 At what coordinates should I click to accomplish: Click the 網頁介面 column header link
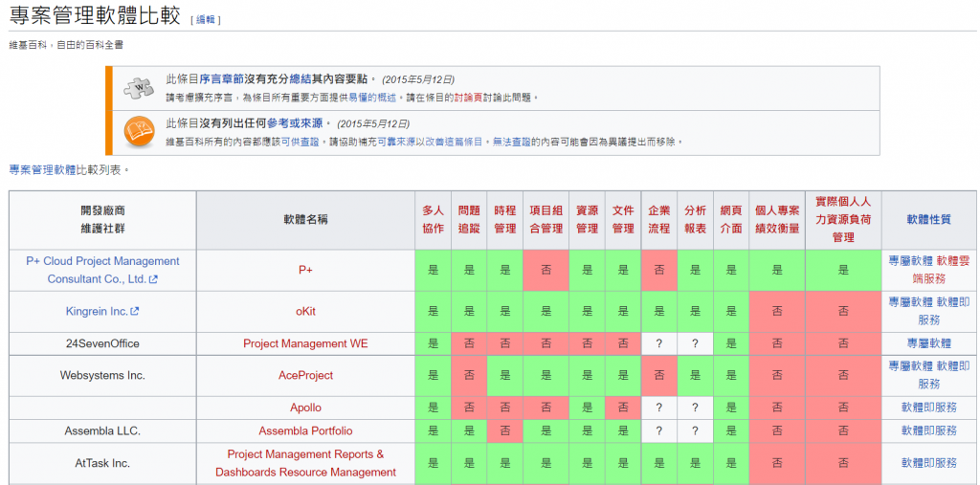pyautogui.click(x=731, y=219)
